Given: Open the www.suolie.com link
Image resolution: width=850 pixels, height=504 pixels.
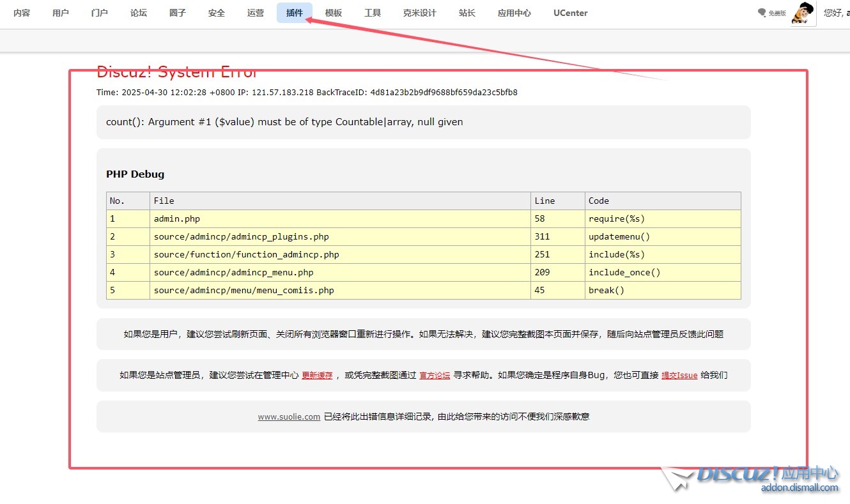Looking at the screenshot, I should (x=289, y=416).
